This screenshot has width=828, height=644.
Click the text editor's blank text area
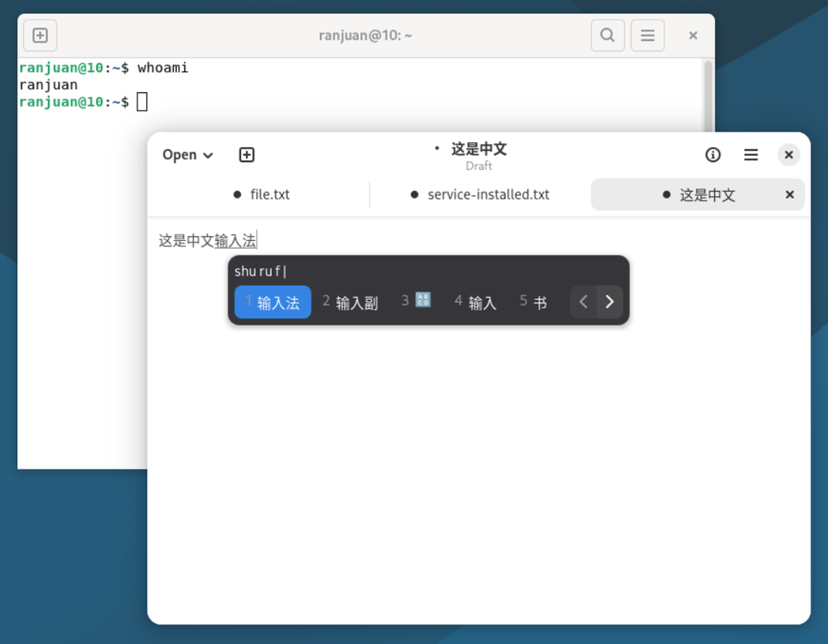point(478,448)
